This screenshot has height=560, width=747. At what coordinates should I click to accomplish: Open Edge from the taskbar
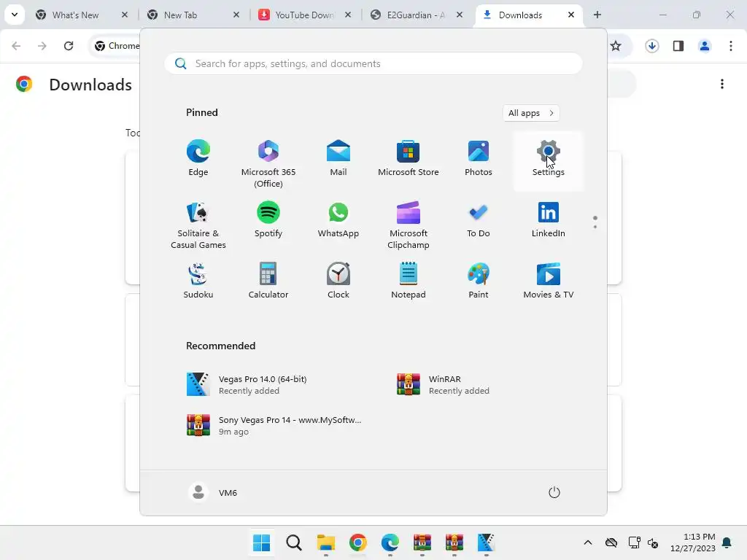(x=390, y=542)
